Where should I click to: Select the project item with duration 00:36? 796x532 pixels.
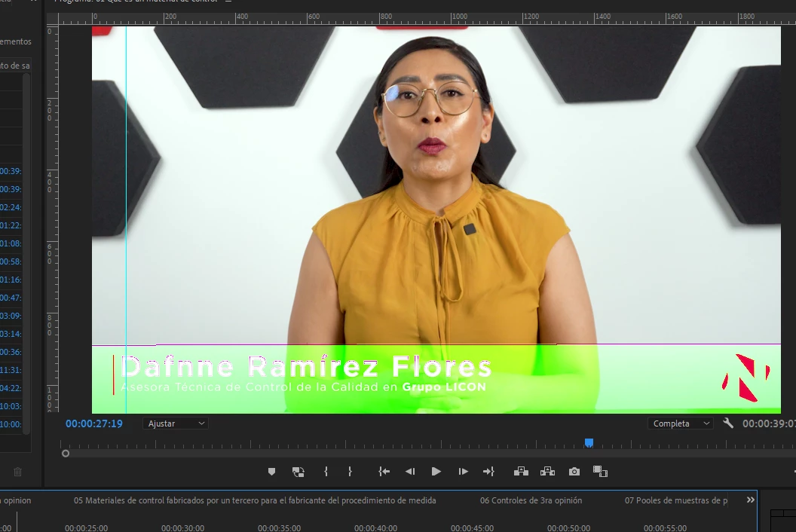[x=11, y=352]
